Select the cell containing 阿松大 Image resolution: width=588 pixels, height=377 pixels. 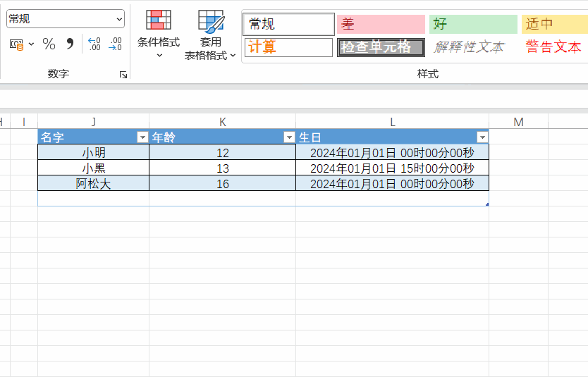[94, 184]
